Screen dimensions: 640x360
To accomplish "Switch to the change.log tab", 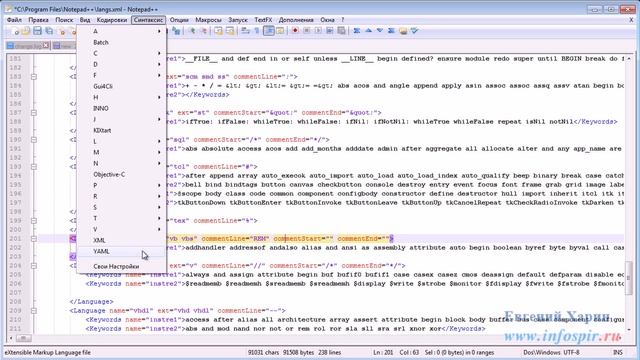I will pyautogui.click(x=28, y=46).
